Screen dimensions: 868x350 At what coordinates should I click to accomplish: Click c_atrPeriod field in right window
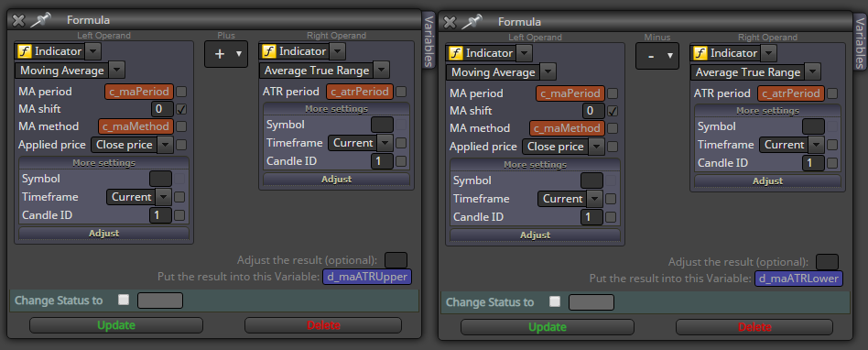(x=791, y=93)
